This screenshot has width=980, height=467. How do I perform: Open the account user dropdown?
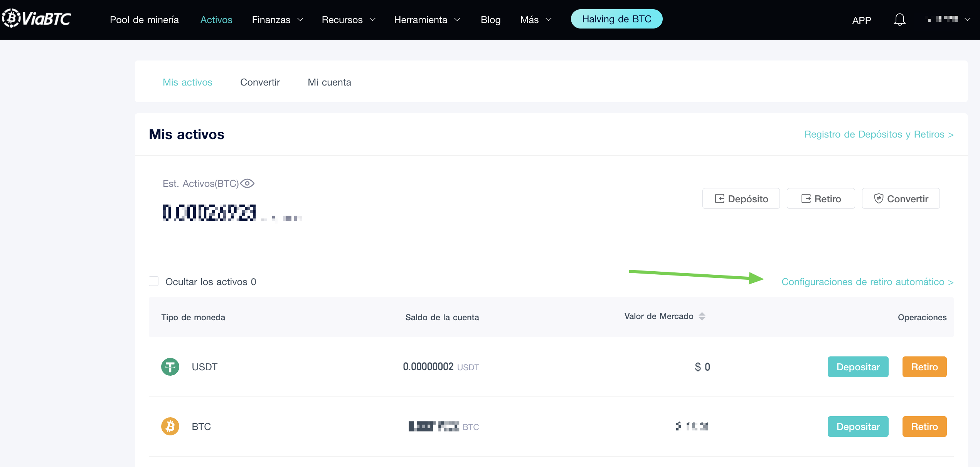[x=949, y=19]
